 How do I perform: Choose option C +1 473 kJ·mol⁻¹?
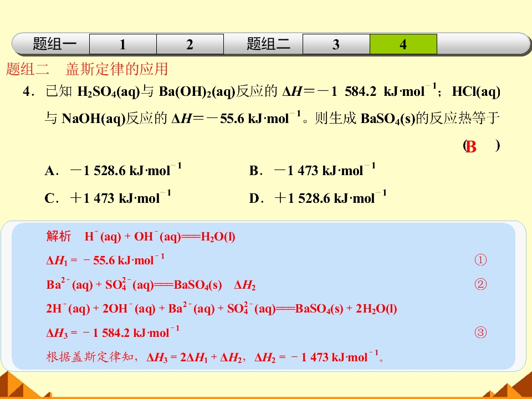coord(108,197)
